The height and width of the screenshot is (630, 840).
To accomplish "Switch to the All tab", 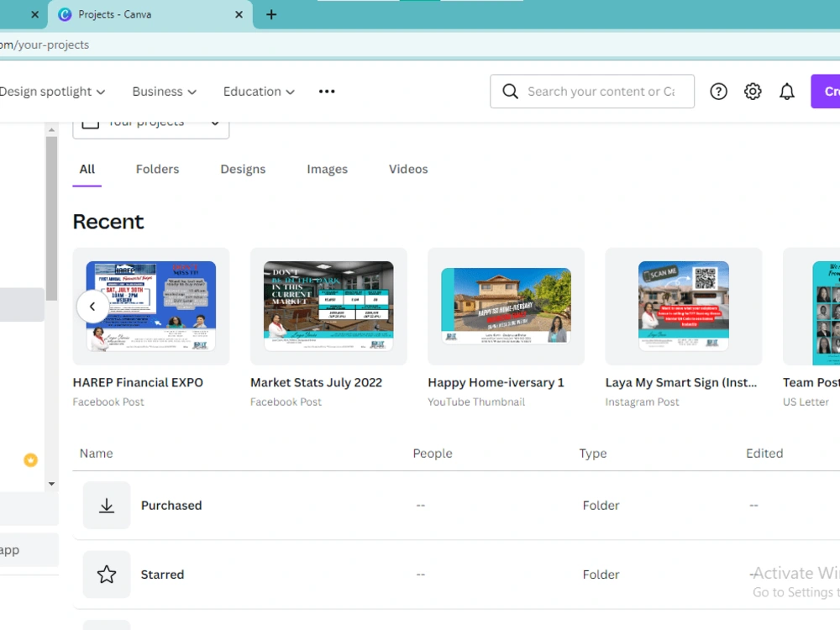I will [x=87, y=170].
